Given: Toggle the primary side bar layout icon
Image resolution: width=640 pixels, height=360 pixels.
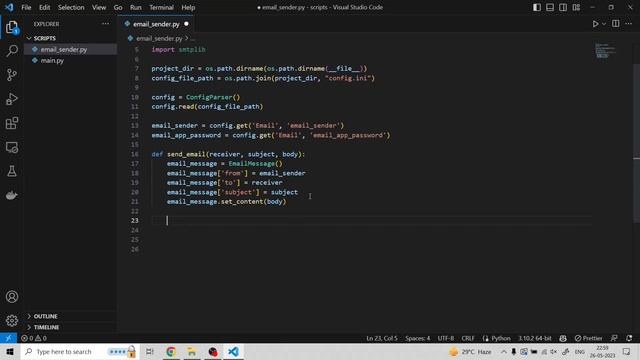Looking at the screenshot, I should click(x=537, y=7).
